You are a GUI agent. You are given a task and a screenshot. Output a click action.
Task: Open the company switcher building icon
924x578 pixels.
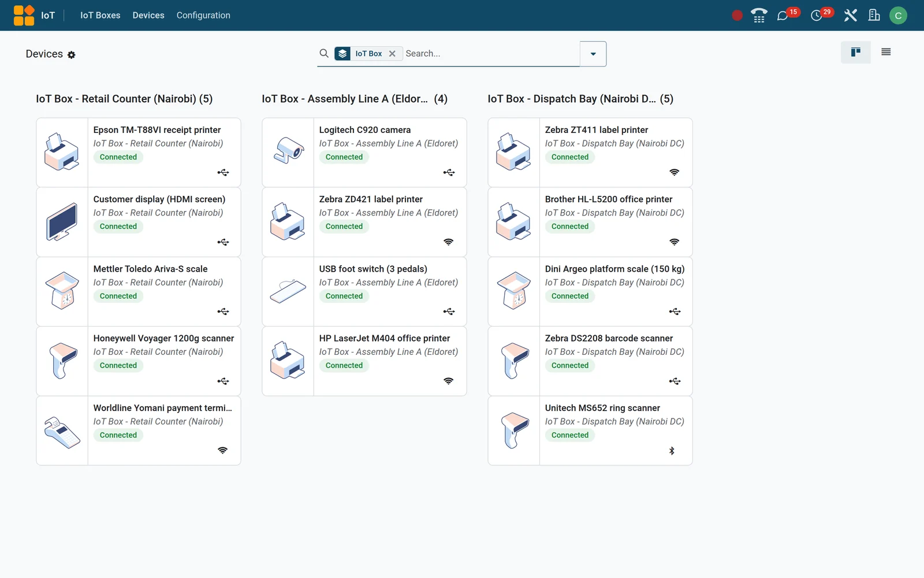[x=874, y=16]
